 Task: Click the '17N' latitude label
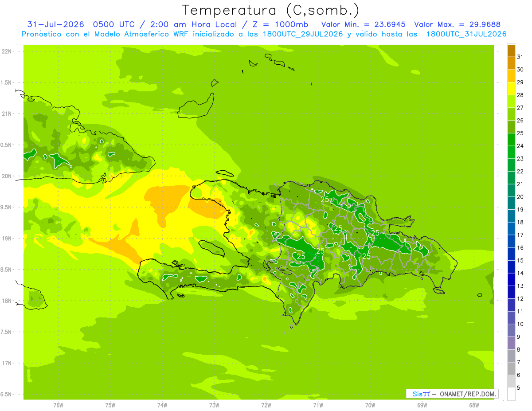[7, 364]
